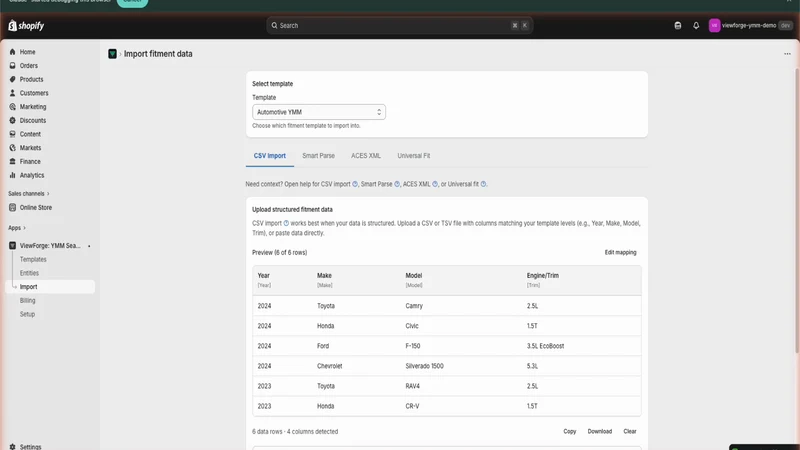Click the Shopify logo
This screenshot has width=800, height=450.
26,26
